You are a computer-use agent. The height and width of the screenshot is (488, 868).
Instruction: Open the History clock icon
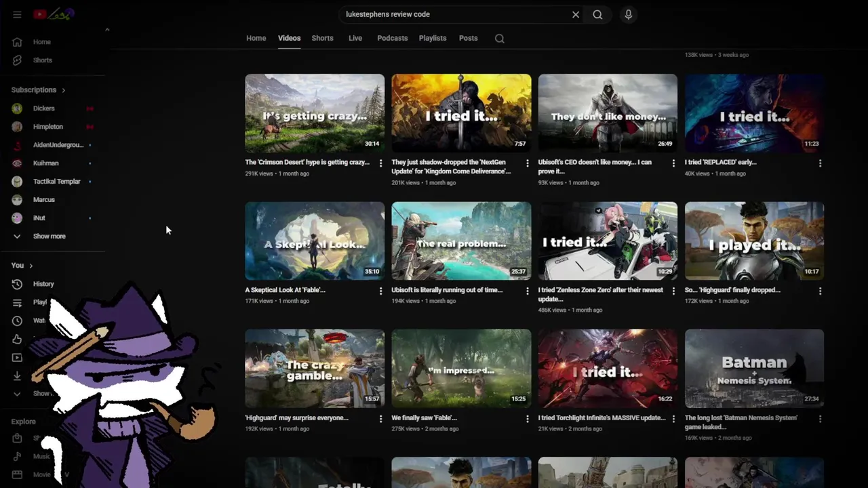tap(18, 284)
